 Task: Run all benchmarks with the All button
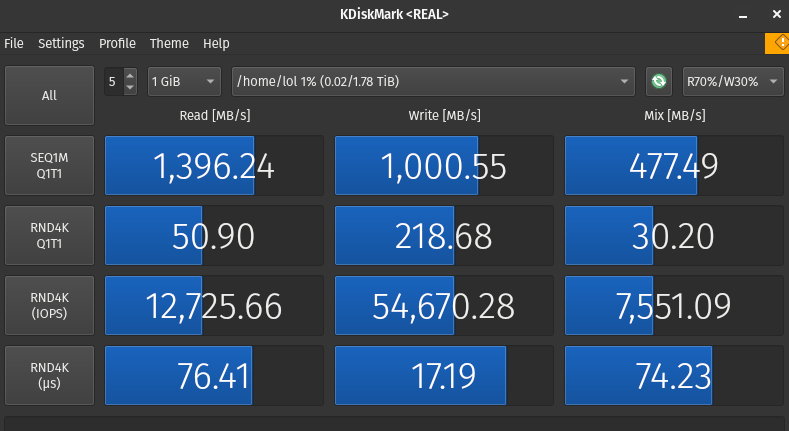click(x=49, y=96)
